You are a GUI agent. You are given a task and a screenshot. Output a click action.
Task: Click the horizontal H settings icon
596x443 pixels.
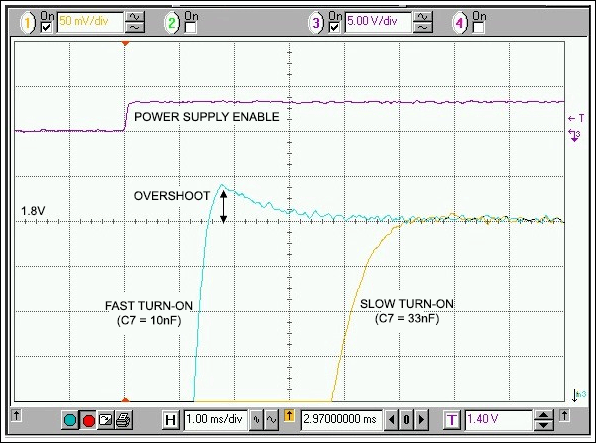point(170,420)
